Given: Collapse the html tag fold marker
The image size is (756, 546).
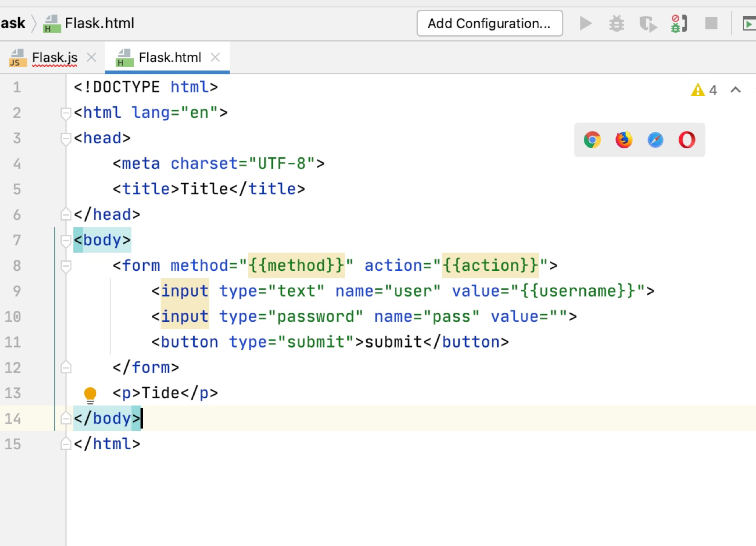Looking at the screenshot, I should click(66, 113).
